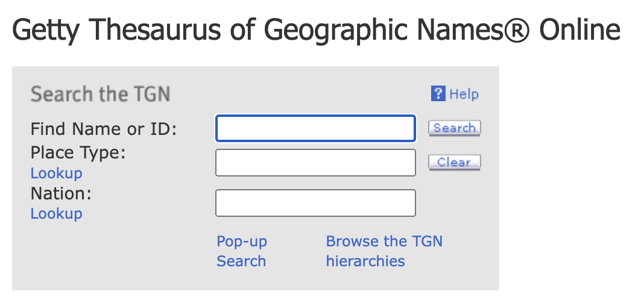Viewport: 644px width, 306px height.
Task: Open the Help link text
Action: [x=464, y=94]
